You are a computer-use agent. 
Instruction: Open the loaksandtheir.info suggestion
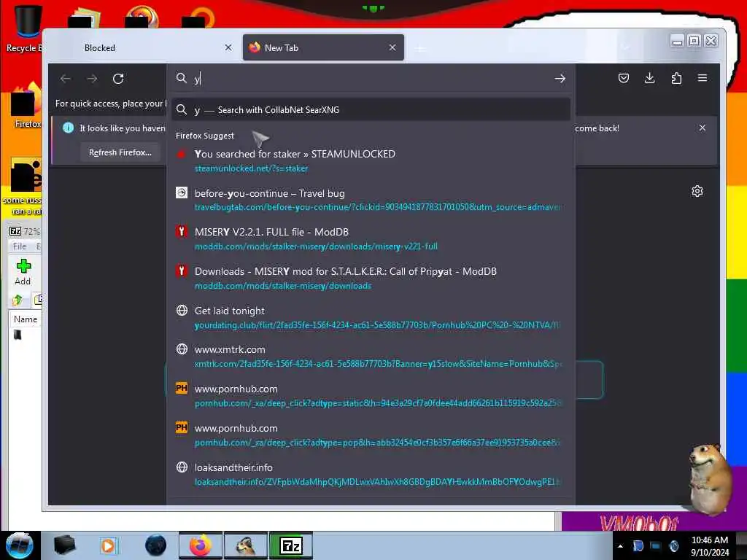(x=371, y=474)
